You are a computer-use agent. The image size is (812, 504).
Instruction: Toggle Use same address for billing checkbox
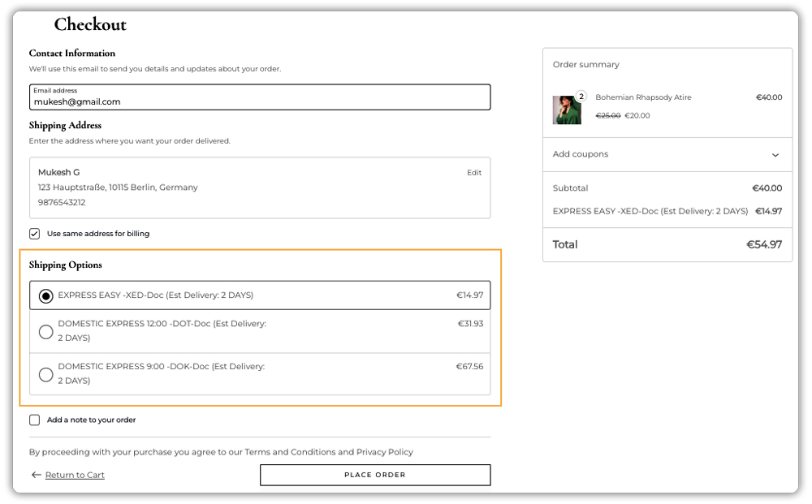(x=35, y=234)
